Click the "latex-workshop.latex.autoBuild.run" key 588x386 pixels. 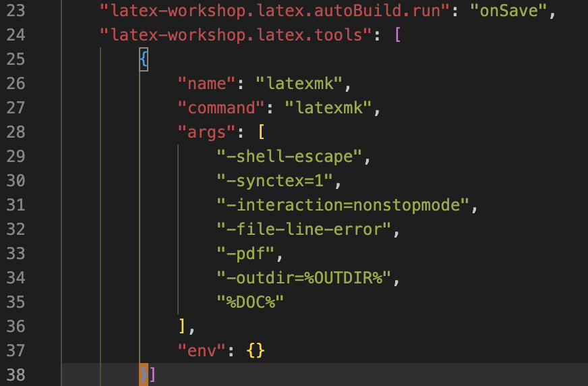(x=274, y=11)
